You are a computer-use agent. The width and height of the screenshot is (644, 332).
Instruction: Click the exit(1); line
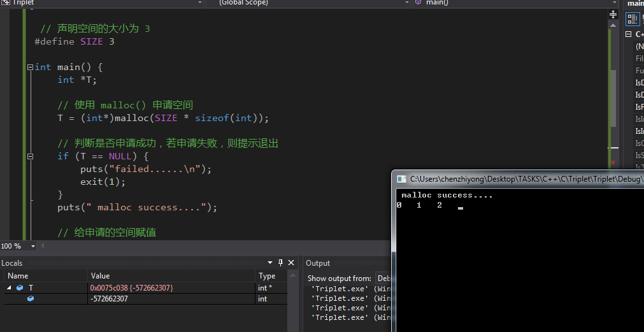point(103,182)
